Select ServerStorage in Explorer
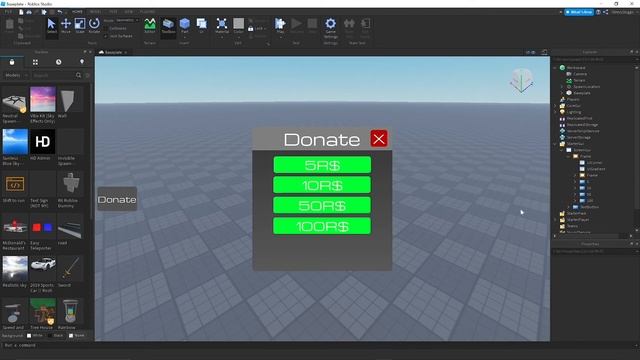This screenshot has width=640, height=360. [x=579, y=138]
